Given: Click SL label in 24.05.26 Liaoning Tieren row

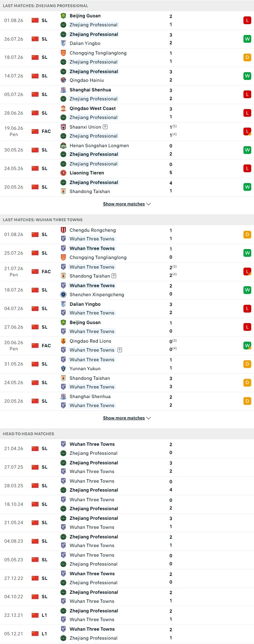Looking at the screenshot, I should coord(44,169).
